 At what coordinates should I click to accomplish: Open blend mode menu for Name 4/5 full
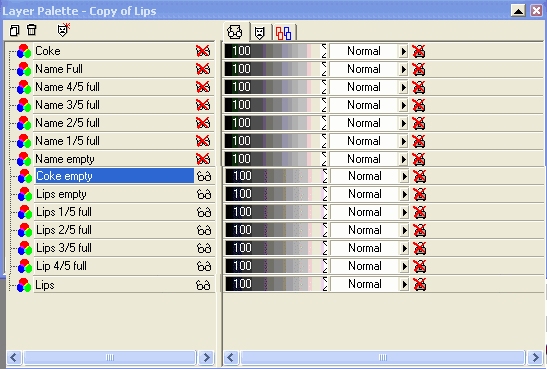tap(403, 87)
